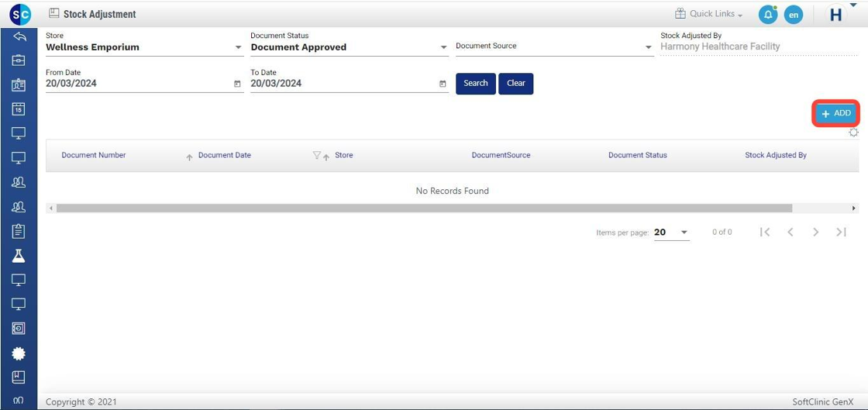The width and height of the screenshot is (868, 410).
Task: Expand the Document Source dropdown
Action: [649, 47]
